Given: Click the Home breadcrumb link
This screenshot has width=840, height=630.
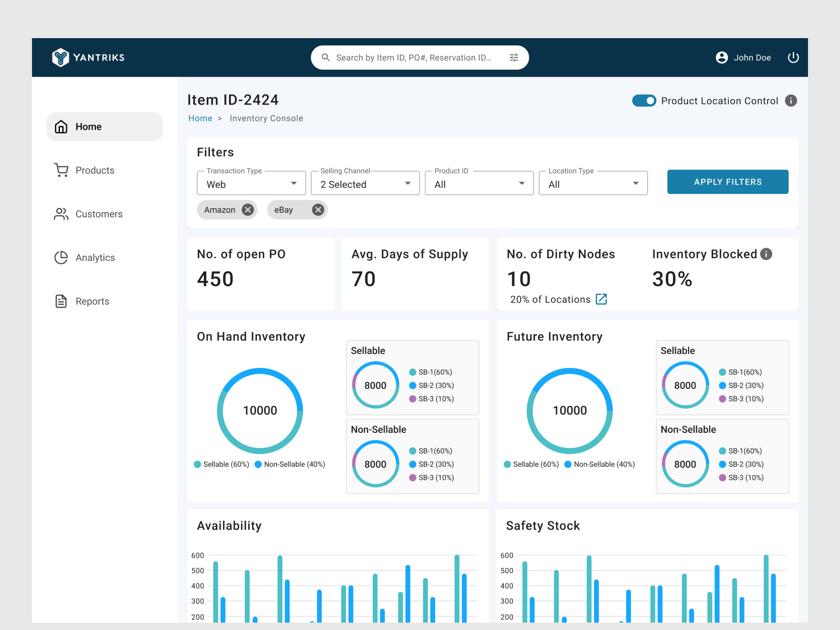Looking at the screenshot, I should pos(200,118).
